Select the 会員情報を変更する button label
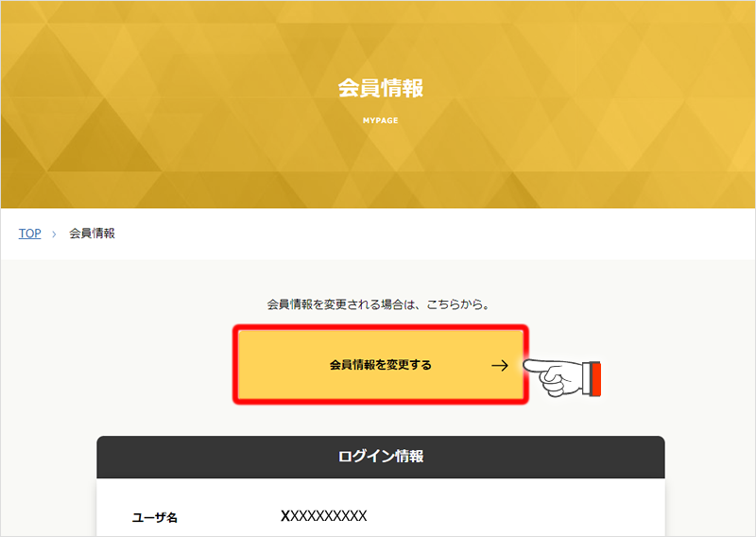The width and height of the screenshot is (756, 537). click(381, 365)
